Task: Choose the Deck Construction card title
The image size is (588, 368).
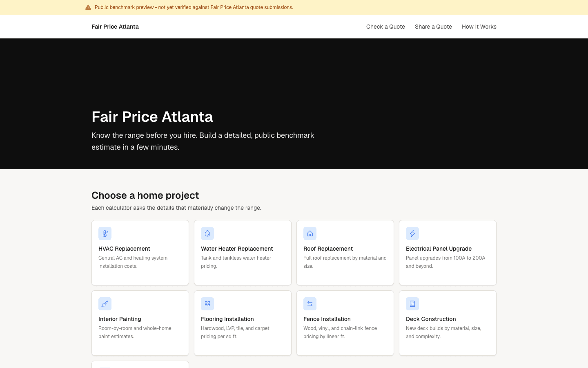Action: pyautogui.click(x=431, y=319)
